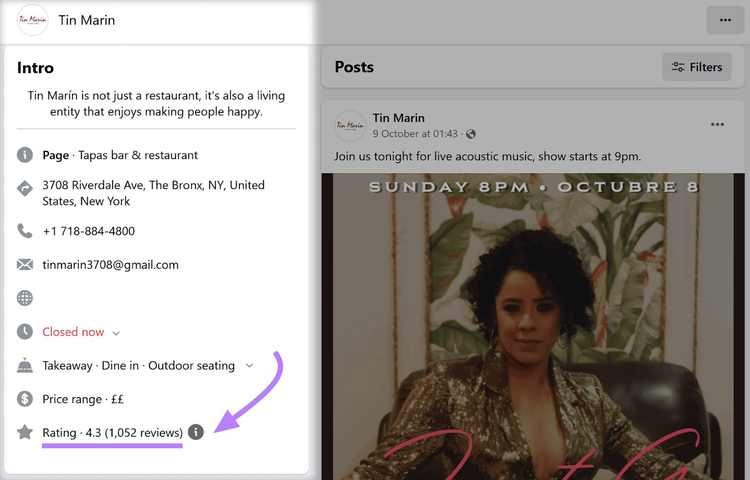The width and height of the screenshot is (750, 480).
Task: Click the Tin Marin page logo avatar
Action: coord(33,20)
